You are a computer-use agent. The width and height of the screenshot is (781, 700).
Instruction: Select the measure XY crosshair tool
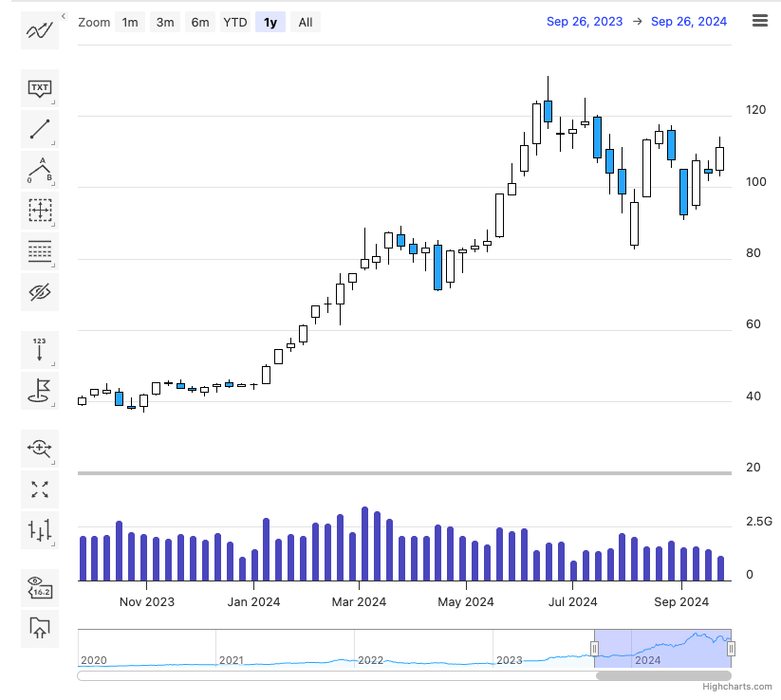(40, 211)
